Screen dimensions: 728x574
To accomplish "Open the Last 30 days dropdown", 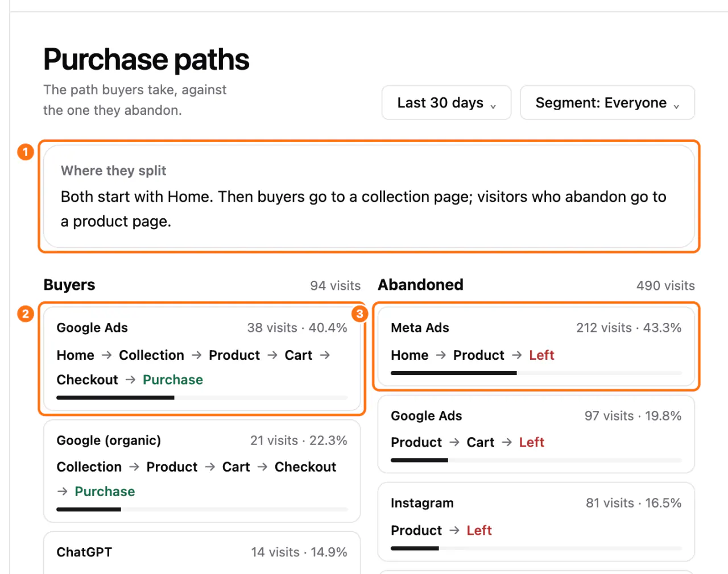I will [x=446, y=103].
